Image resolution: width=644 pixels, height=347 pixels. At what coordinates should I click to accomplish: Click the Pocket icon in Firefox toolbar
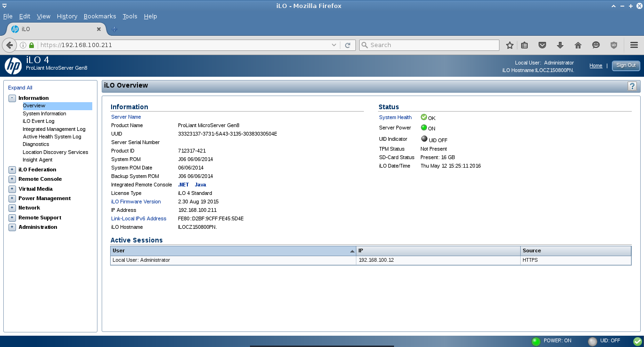(542, 45)
